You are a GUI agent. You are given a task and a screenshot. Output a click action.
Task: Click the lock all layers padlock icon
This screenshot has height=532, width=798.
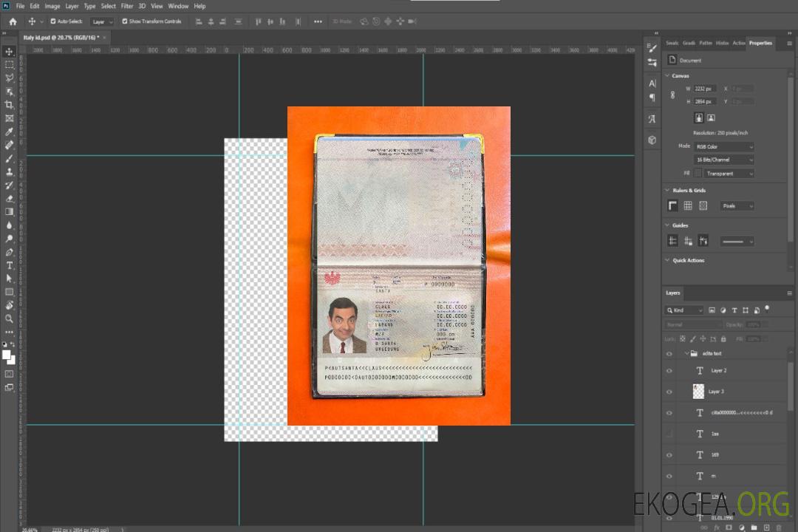[x=723, y=338]
